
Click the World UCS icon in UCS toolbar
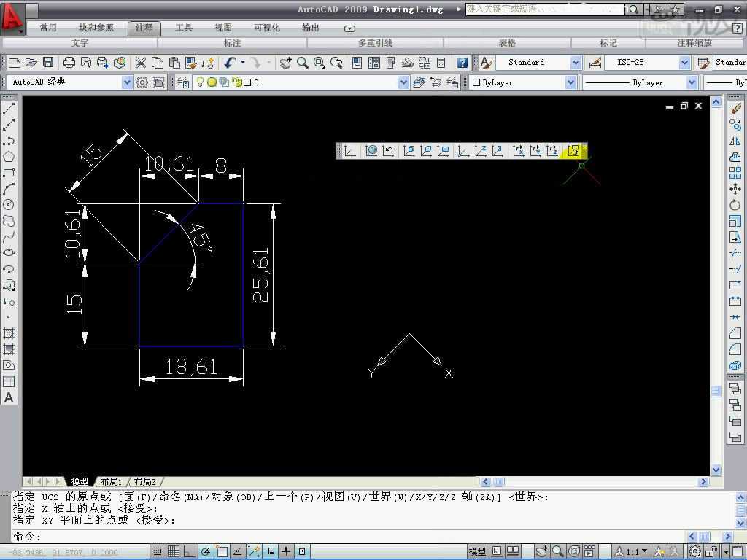(x=371, y=151)
